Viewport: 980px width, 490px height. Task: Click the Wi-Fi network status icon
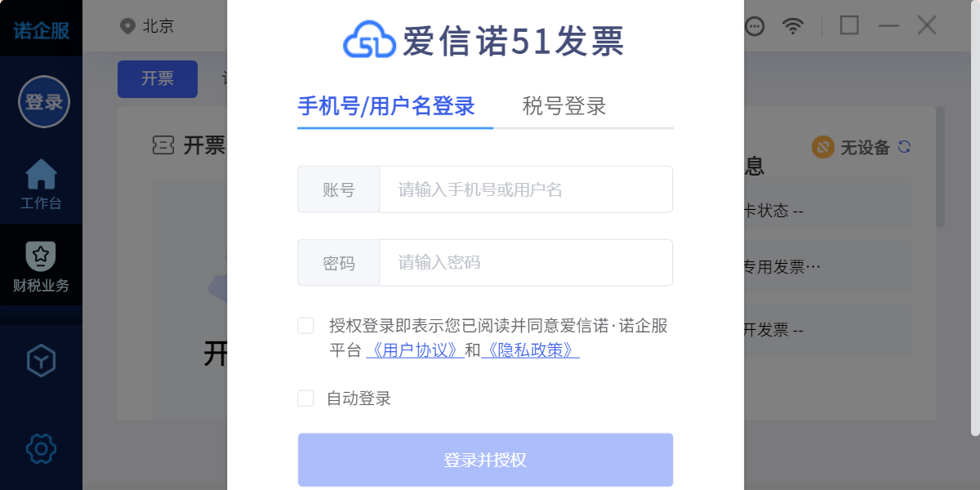[792, 26]
